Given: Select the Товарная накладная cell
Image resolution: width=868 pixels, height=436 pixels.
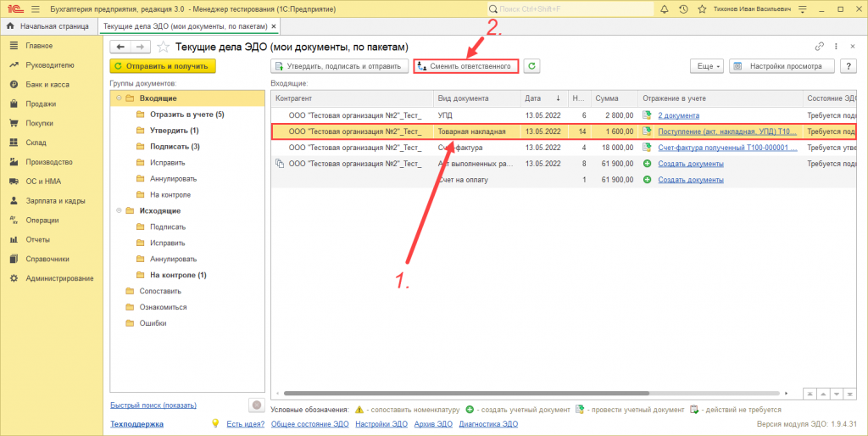Looking at the screenshot, I should (x=476, y=131).
